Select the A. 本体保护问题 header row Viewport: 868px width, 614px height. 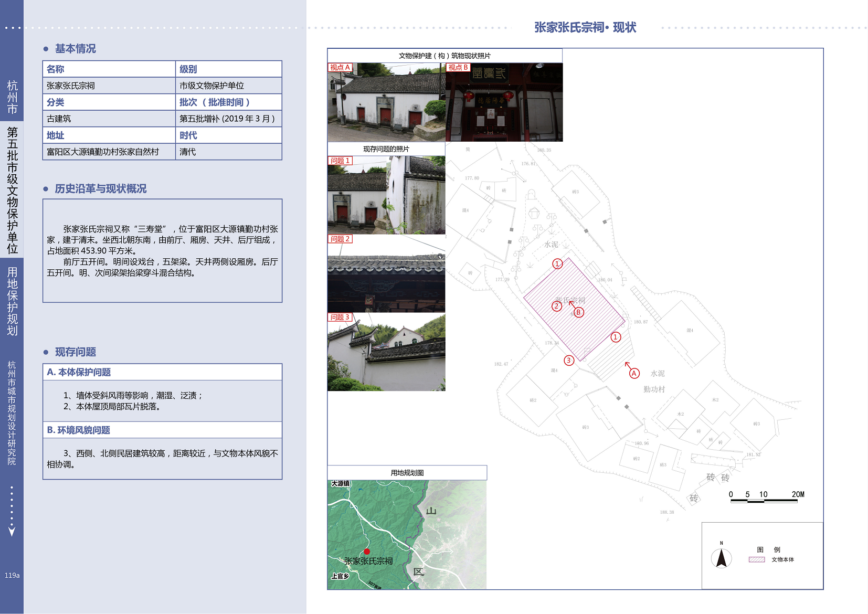pos(162,372)
